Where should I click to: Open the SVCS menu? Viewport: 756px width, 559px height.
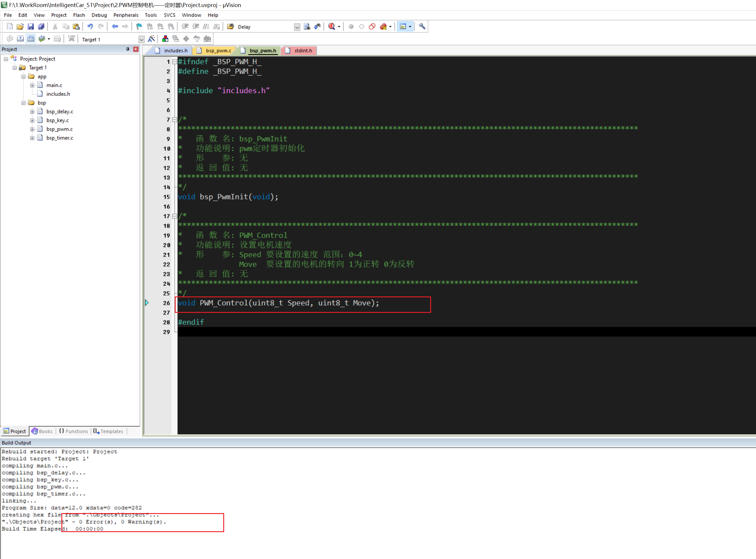pyautogui.click(x=169, y=15)
